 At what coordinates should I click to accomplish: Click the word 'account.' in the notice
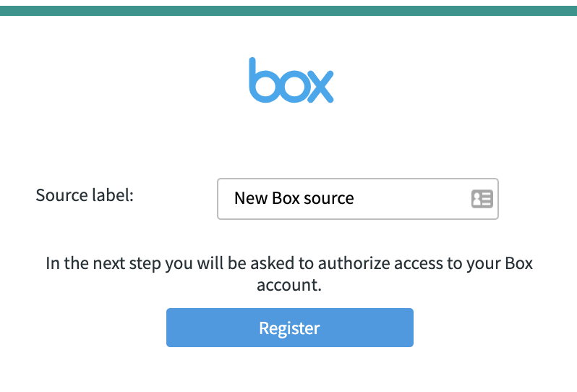[289, 285]
